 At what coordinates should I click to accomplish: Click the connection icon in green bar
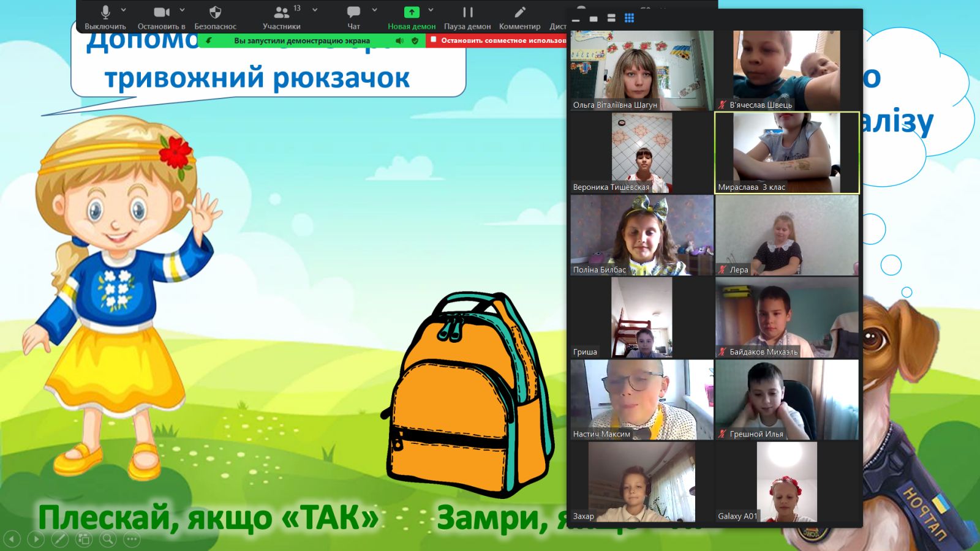click(209, 40)
